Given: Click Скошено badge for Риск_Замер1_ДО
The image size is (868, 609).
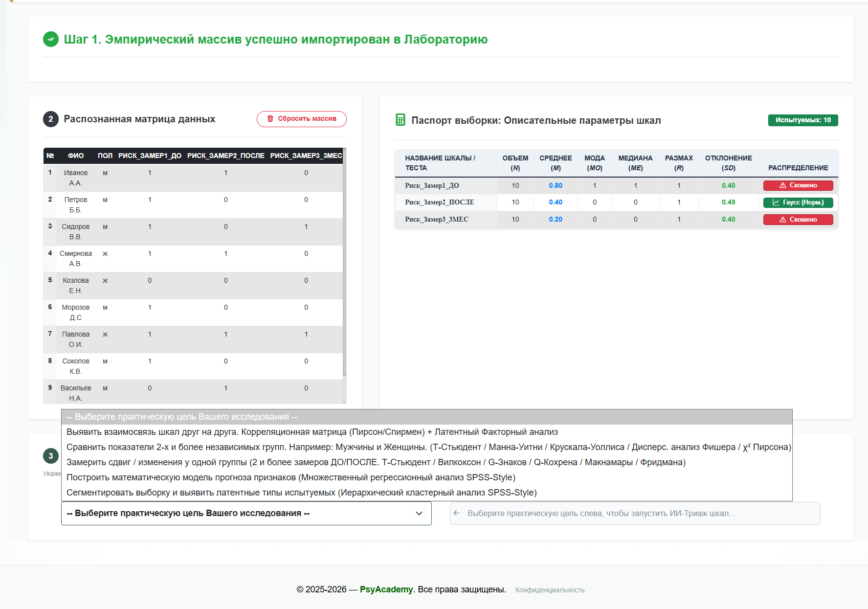Looking at the screenshot, I should pos(798,185).
